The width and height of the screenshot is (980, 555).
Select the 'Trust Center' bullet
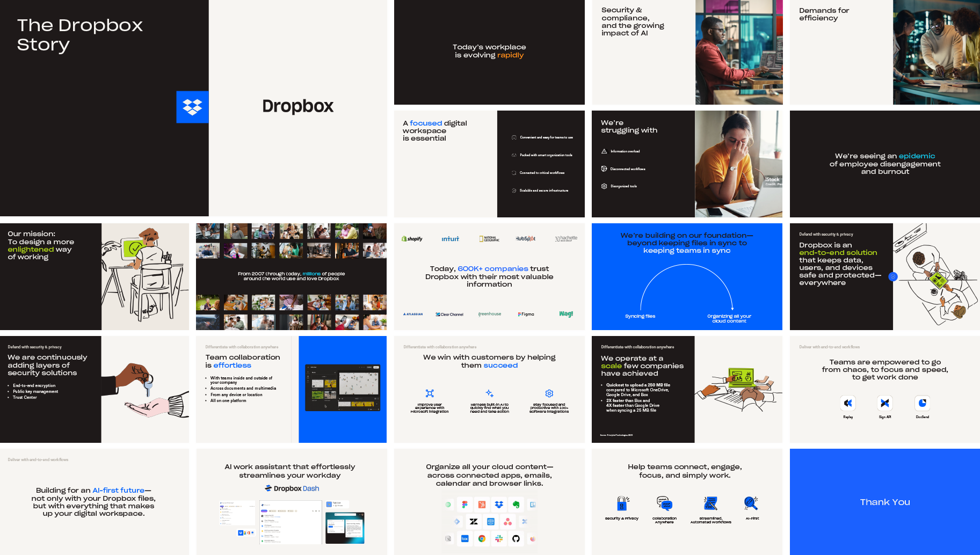tap(25, 397)
